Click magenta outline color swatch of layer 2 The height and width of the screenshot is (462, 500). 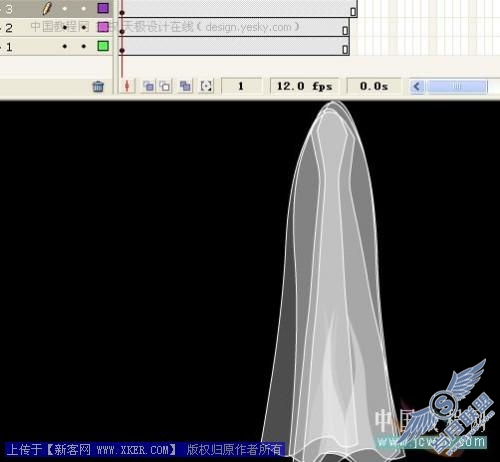[x=103, y=27]
